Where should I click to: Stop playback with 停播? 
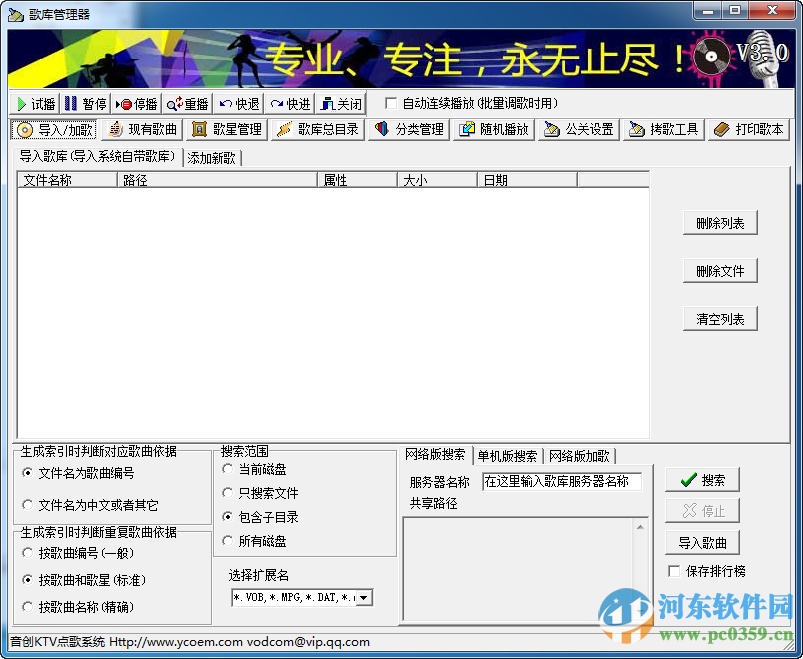(x=136, y=104)
